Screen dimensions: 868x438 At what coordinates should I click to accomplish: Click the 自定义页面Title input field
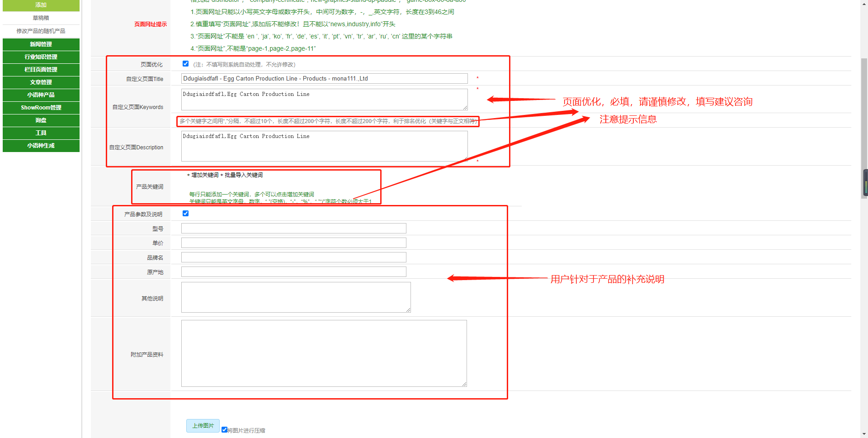[x=324, y=79]
